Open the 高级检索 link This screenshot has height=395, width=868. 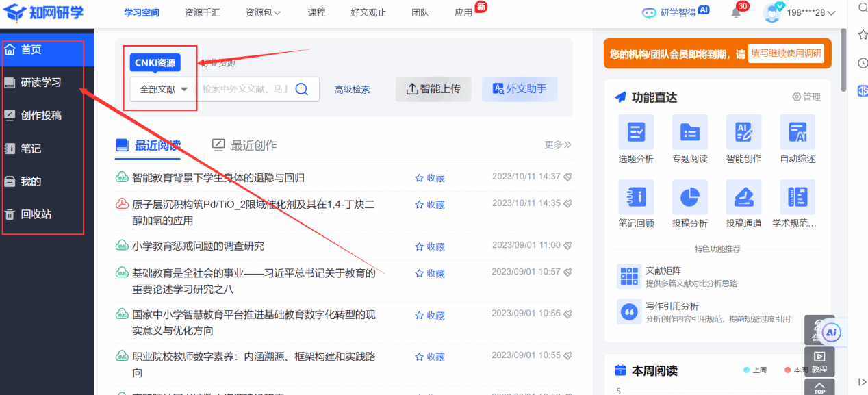352,90
